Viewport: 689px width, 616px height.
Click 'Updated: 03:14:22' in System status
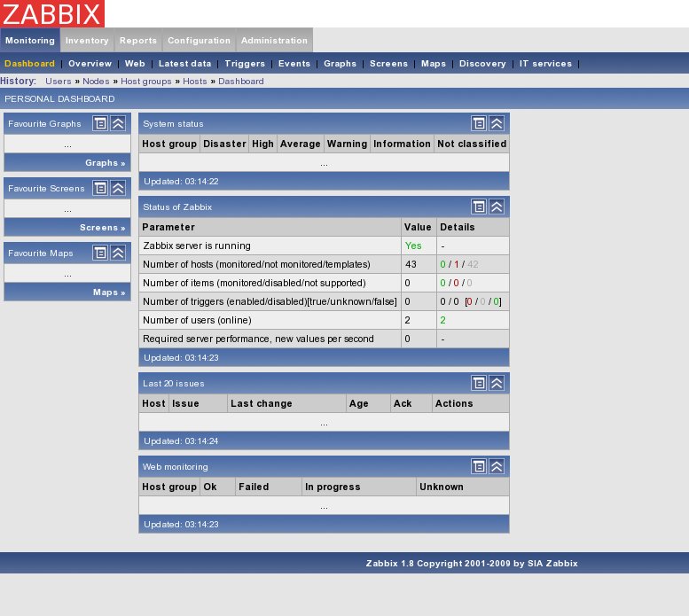[181, 182]
